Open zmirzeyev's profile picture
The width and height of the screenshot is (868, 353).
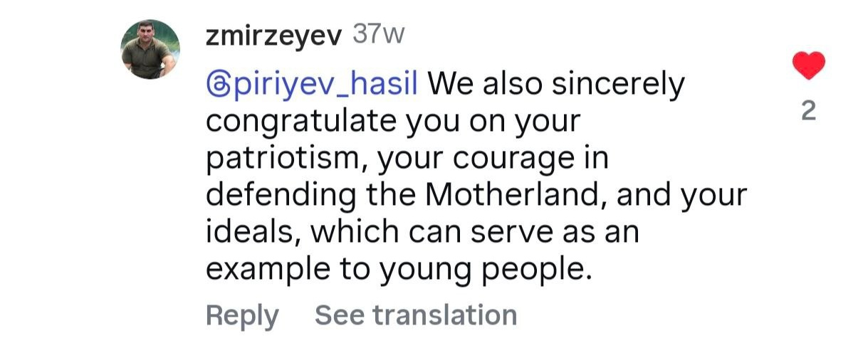click(x=150, y=49)
